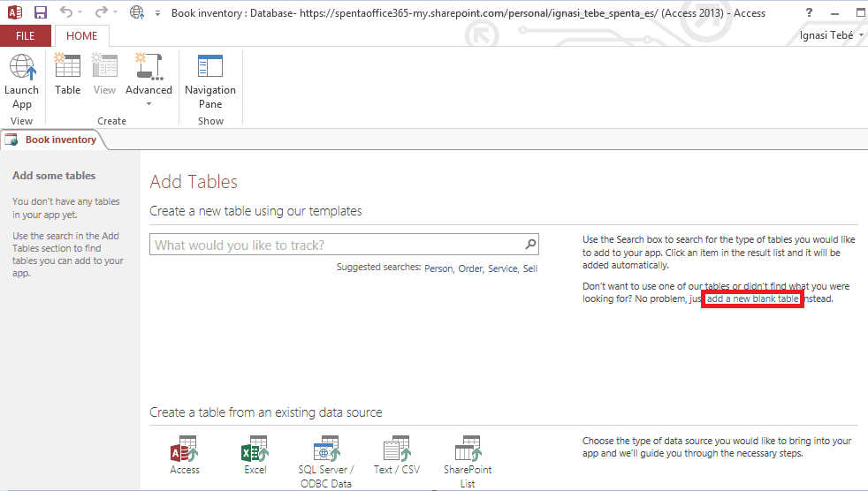Create a new Table from ribbon
Viewport: 868px width, 491px height.
pyautogui.click(x=67, y=74)
